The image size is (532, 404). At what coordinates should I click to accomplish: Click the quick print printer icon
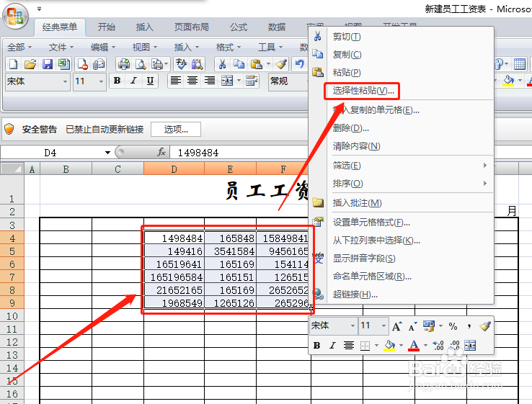pos(123,64)
